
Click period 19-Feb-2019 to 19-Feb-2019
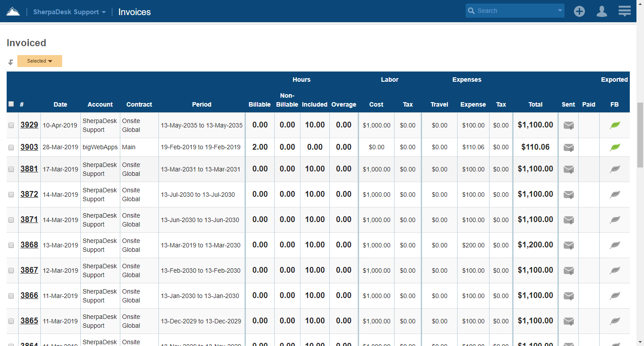(x=201, y=147)
